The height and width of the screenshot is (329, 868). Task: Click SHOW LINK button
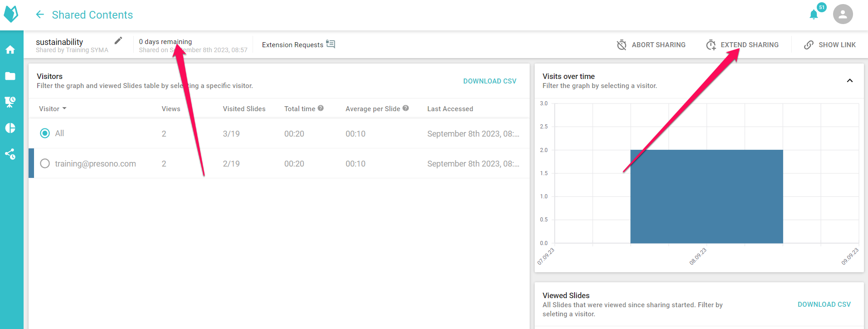(830, 44)
